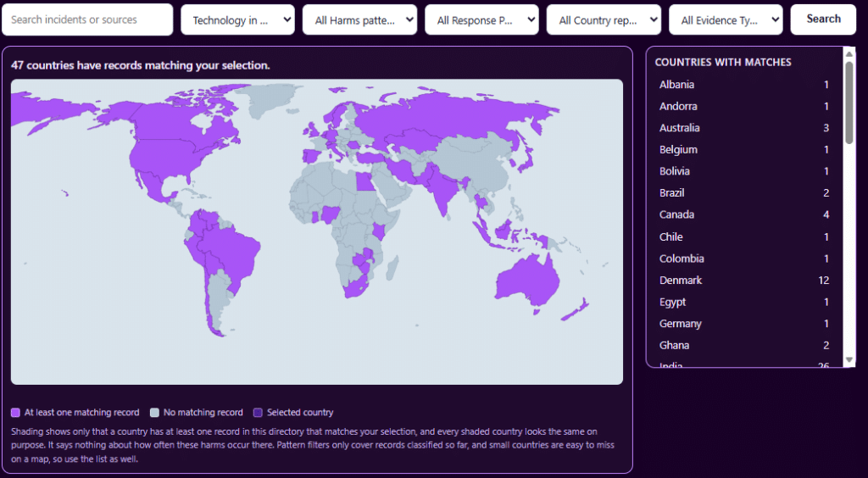This screenshot has width=868, height=478.
Task: Pick Chile in the countries list
Action: 744,236
